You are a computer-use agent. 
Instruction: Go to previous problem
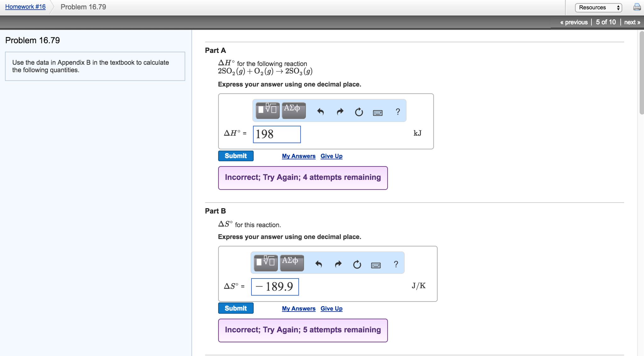(574, 22)
